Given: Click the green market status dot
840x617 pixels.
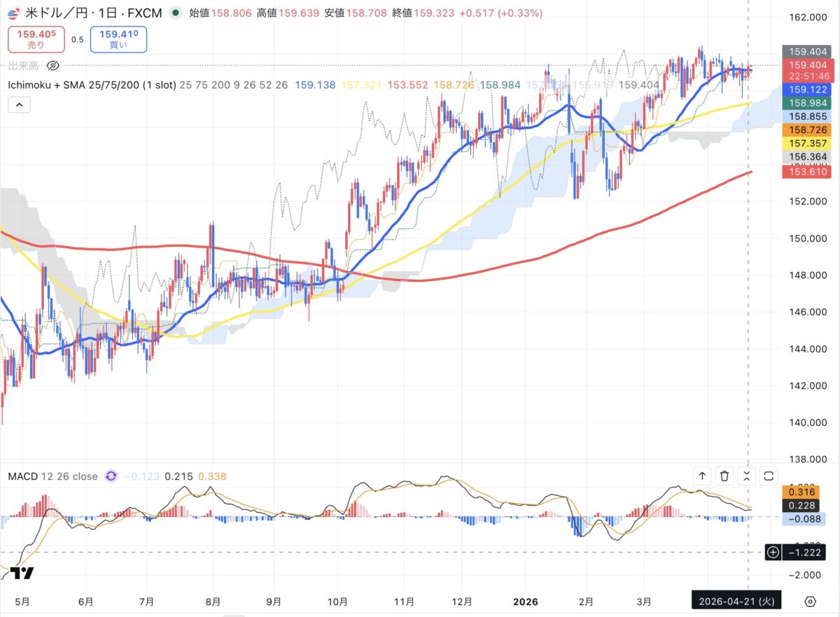Looking at the screenshot, I should [x=175, y=13].
